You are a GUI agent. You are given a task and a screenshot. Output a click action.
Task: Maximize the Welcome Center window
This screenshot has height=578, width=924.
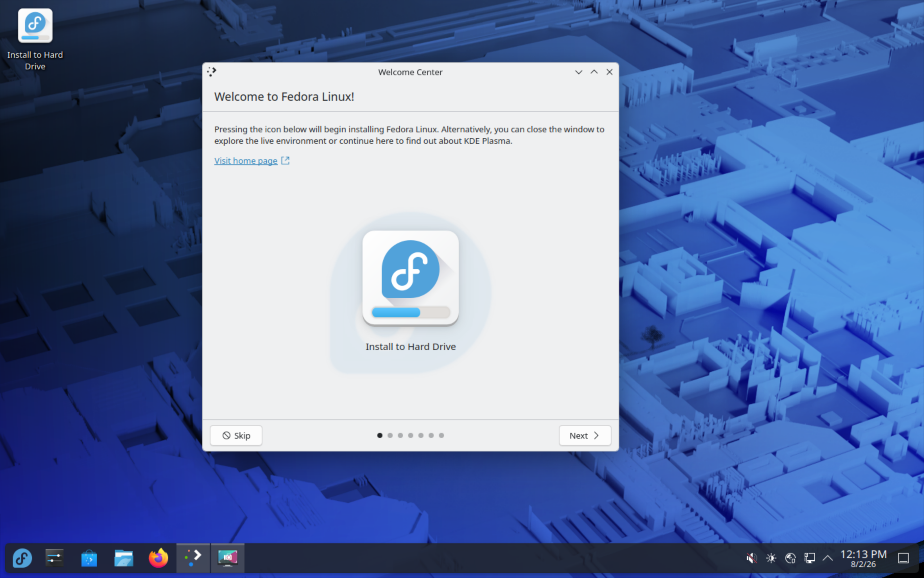point(594,72)
